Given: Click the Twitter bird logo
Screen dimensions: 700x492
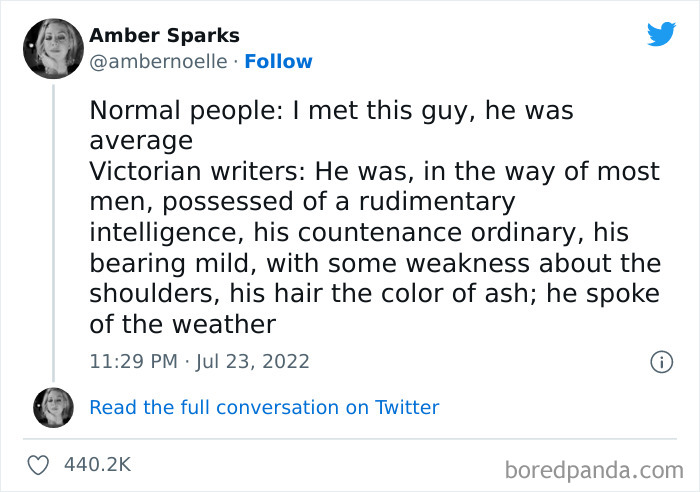Looking at the screenshot, I should coord(661,34).
